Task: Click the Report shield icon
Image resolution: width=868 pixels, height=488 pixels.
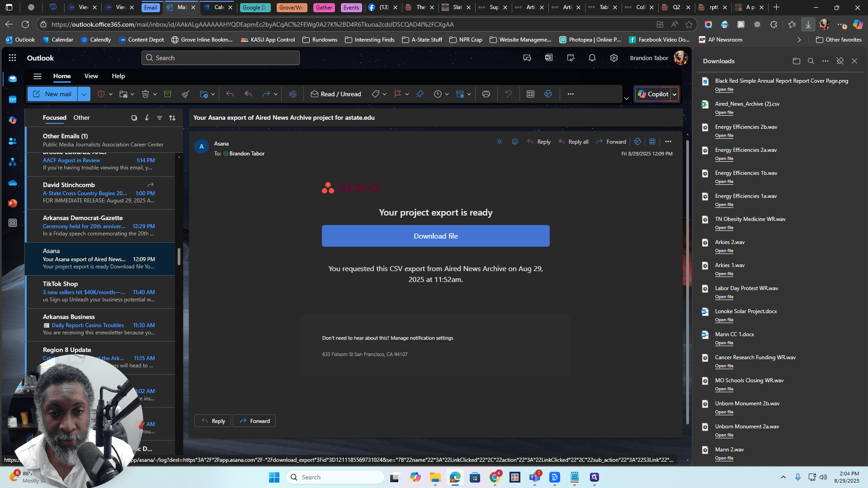Action: click(101, 94)
